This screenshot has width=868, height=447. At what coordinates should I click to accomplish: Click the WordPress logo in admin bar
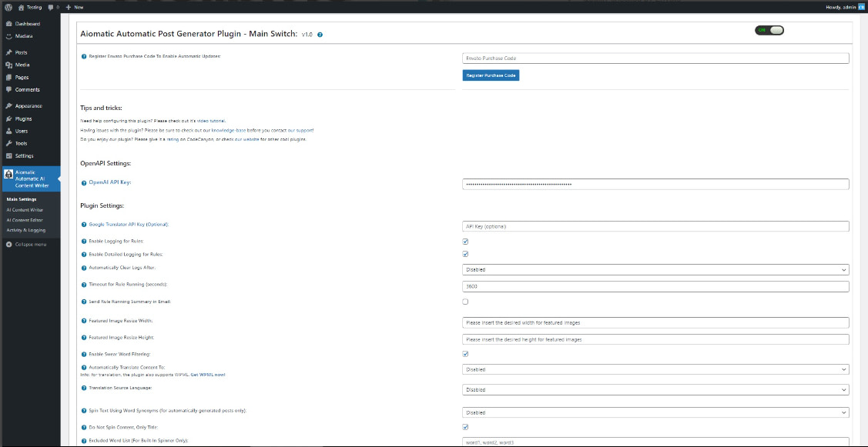click(x=8, y=7)
